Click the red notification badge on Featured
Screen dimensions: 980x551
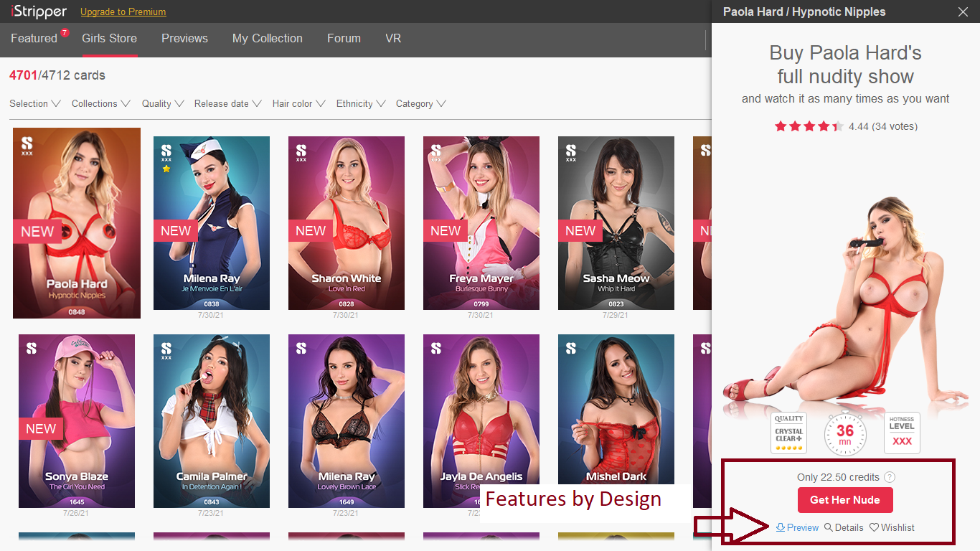point(65,32)
